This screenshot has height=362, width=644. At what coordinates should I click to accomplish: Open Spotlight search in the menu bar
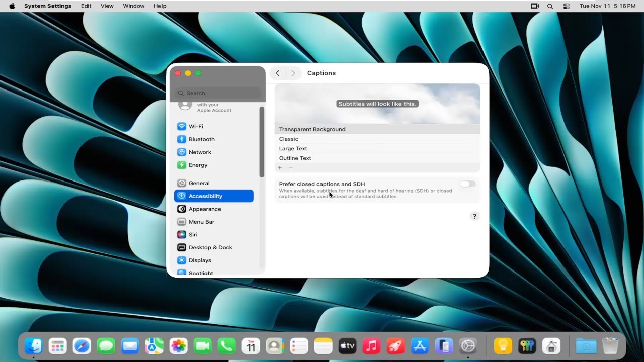[550, 6]
